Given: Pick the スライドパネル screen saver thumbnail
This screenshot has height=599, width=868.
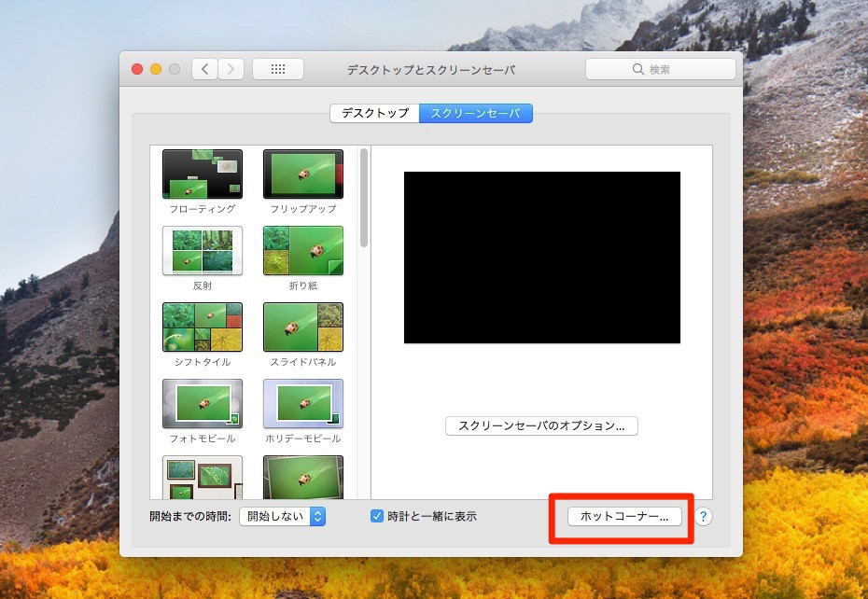Looking at the screenshot, I should click(x=302, y=327).
